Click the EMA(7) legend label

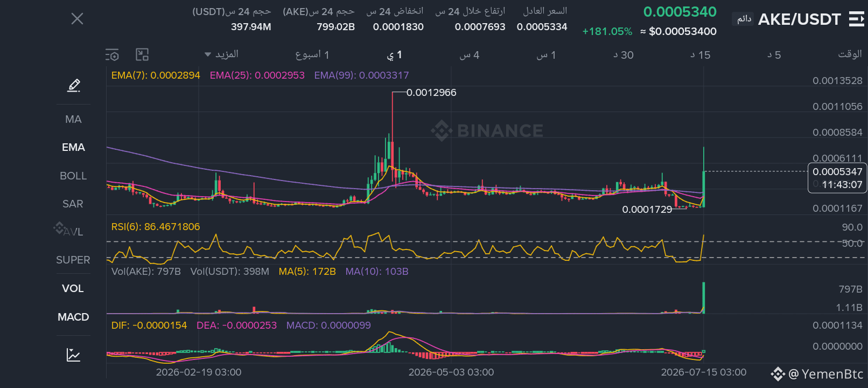pos(156,75)
